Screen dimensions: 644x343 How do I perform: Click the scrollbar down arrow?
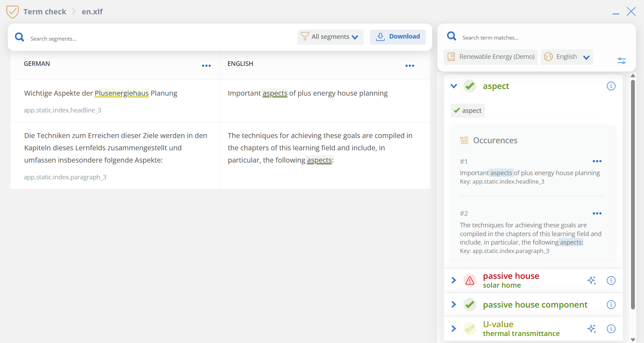(633, 339)
